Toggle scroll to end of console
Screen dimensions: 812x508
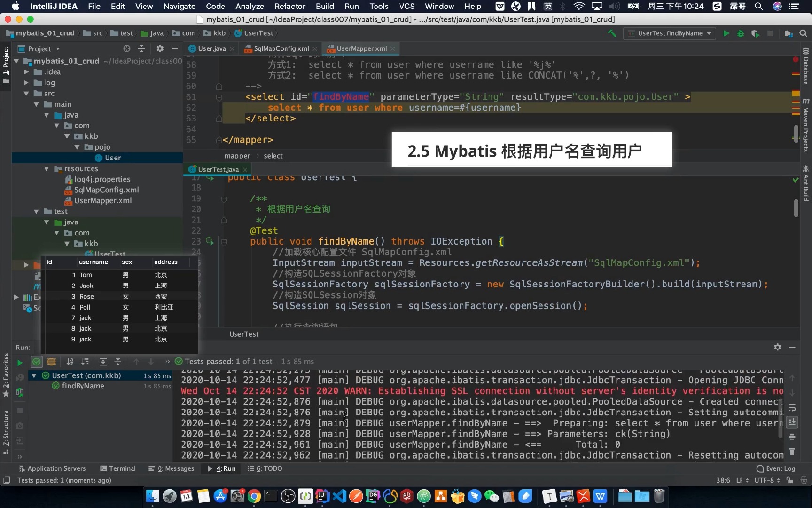(x=792, y=422)
